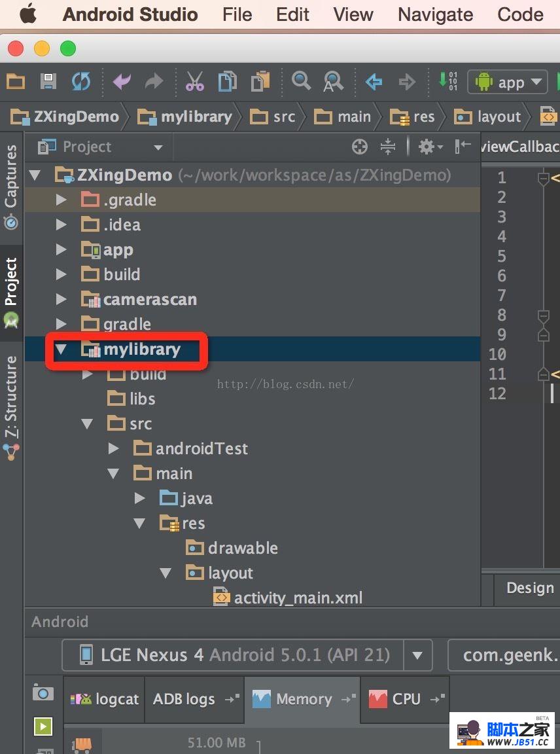
Task: Collapse the mylibrary module
Action: click(x=61, y=349)
